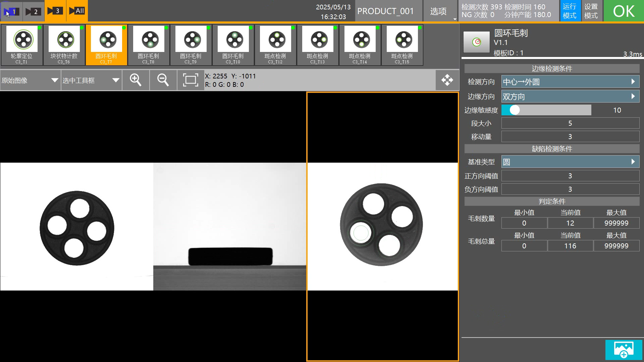Click the add image icon button

(624, 350)
